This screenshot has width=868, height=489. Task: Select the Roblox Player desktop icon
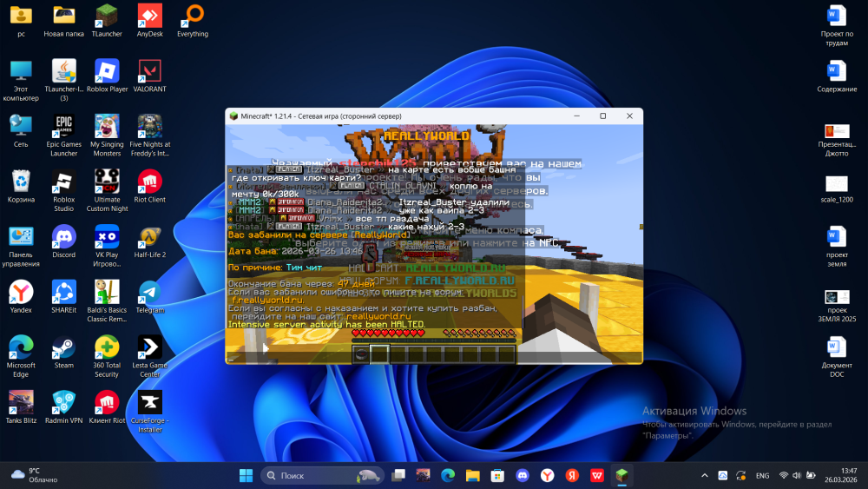[107, 76]
